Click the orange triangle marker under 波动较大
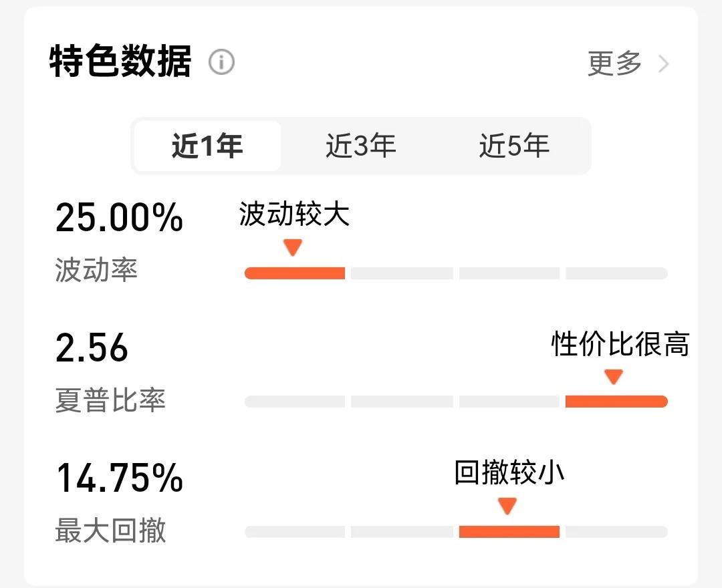This screenshot has width=722, height=588. click(x=292, y=247)
